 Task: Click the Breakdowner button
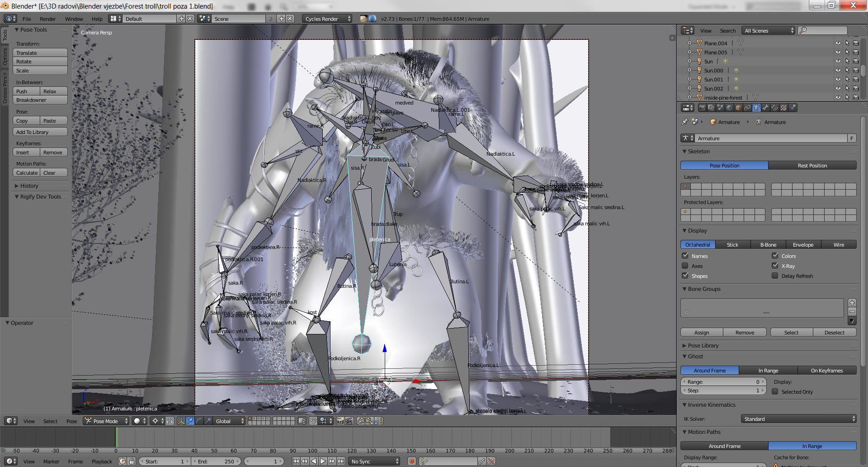click(x=40, y=100)
